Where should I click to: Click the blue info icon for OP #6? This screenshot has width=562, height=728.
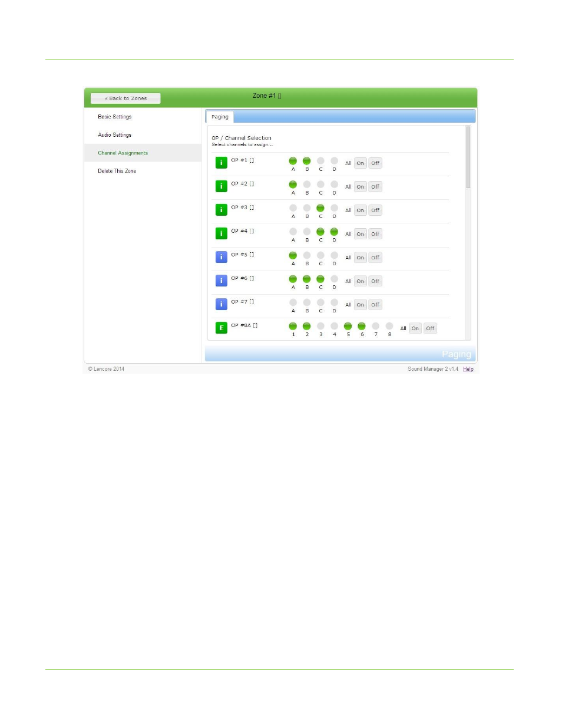pos(222,281)
